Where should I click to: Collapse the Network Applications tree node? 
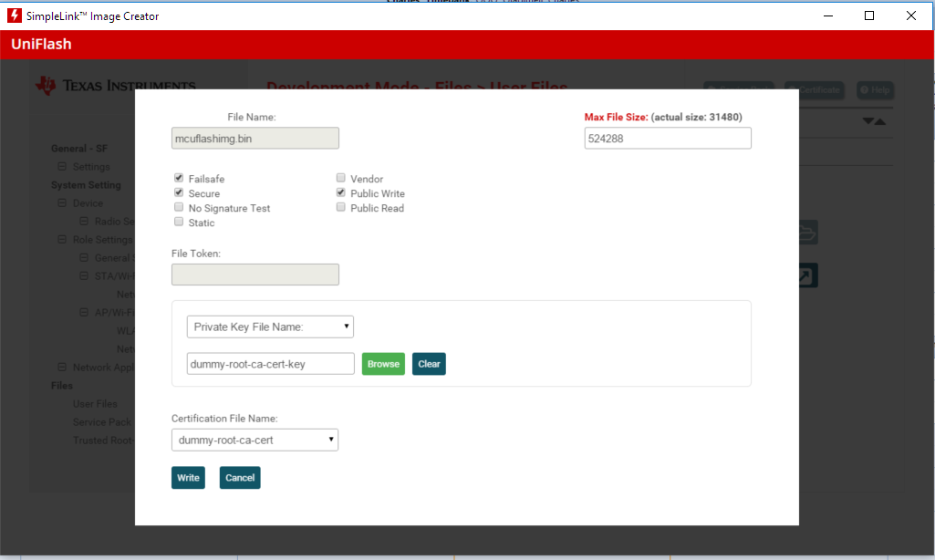62,367
